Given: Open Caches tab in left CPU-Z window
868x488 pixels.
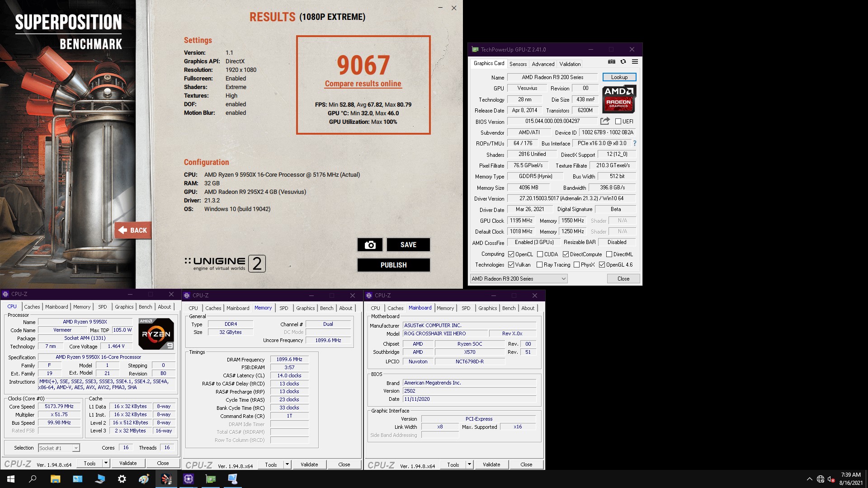Looking at the screenshot, I should click(32, 307).
